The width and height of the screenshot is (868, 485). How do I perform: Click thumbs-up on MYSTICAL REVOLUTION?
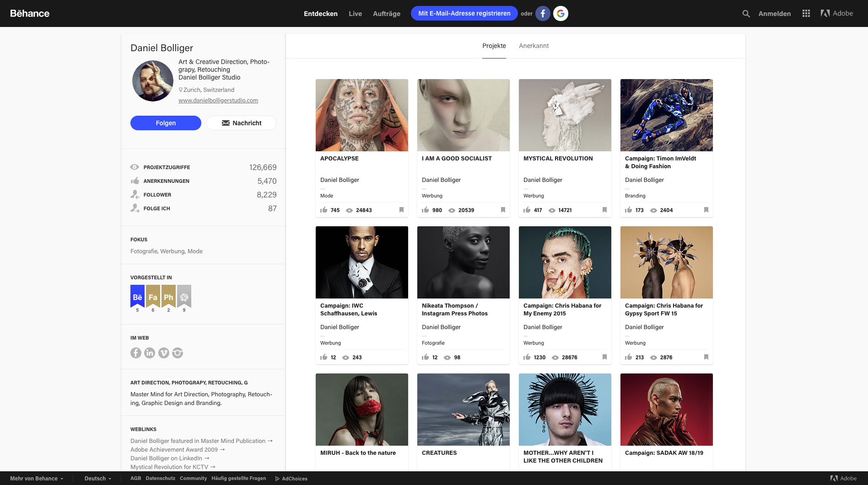[x=527, y=210]
